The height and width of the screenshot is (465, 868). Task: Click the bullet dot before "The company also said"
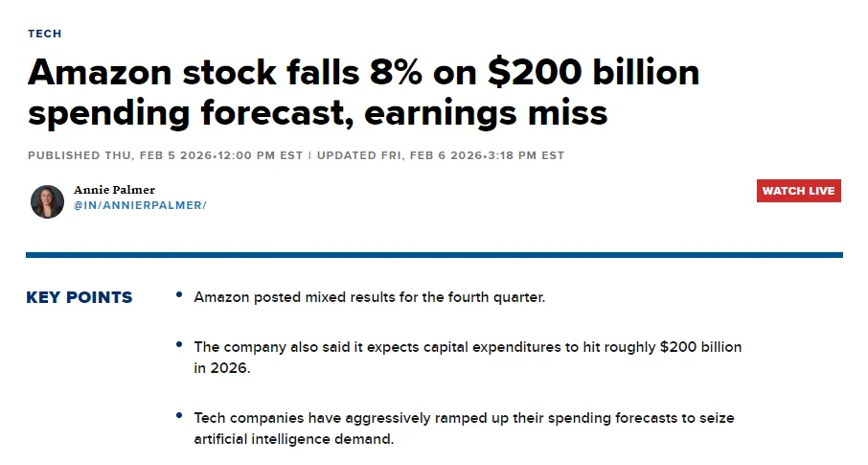click(x=179, y=344)
